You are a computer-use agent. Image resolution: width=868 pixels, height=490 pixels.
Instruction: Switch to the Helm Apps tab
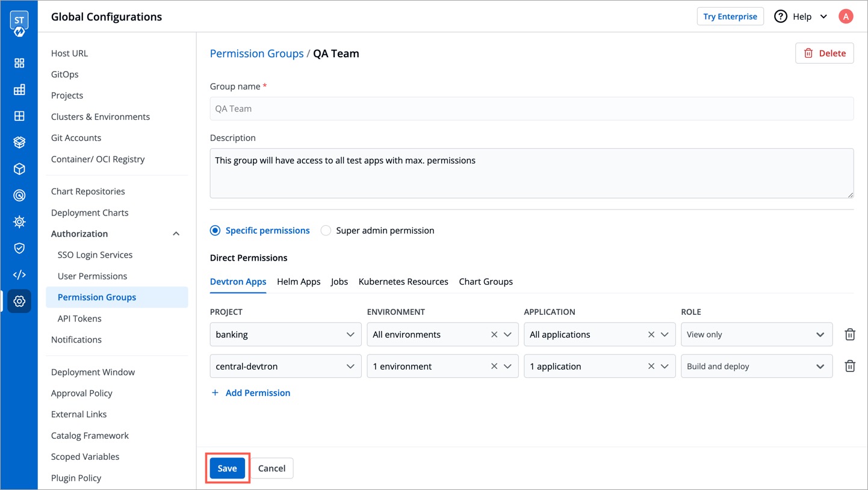click(x=299, y=282)
